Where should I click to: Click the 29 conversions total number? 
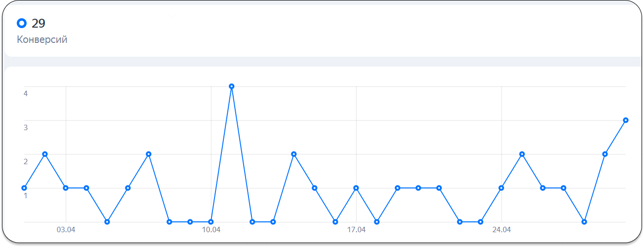pos(38,23)
